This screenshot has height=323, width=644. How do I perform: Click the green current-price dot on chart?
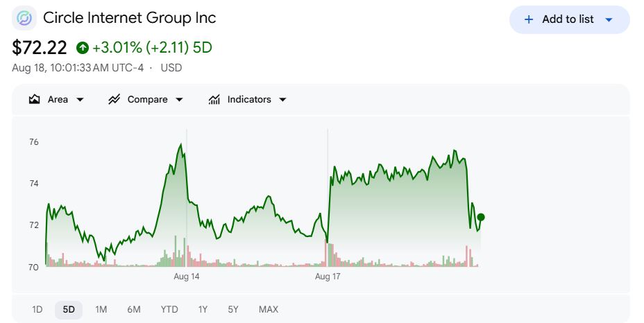pos(481,217)
